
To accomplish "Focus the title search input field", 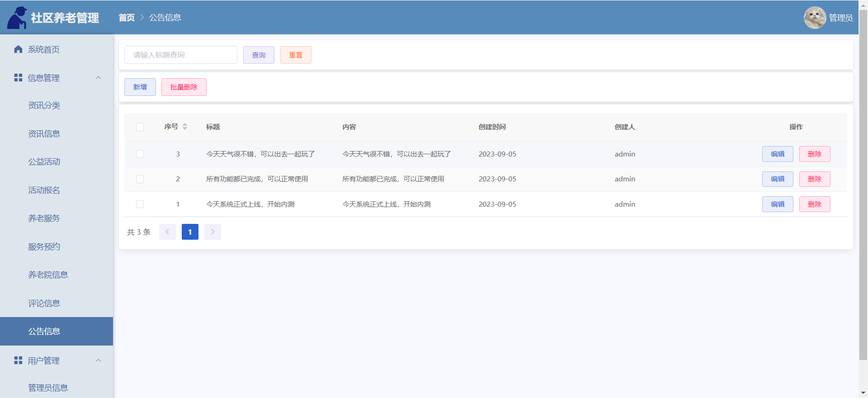I will [x=181, y=55].
